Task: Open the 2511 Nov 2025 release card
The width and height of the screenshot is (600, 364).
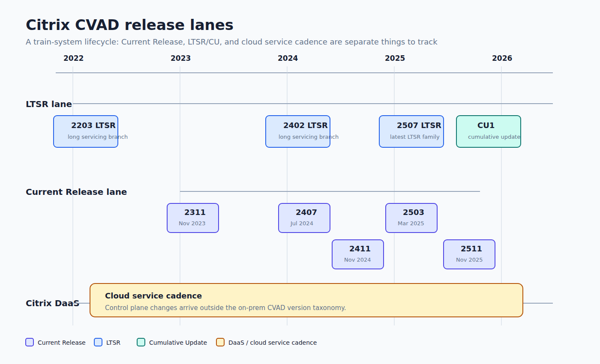Action: click(469, 254)
